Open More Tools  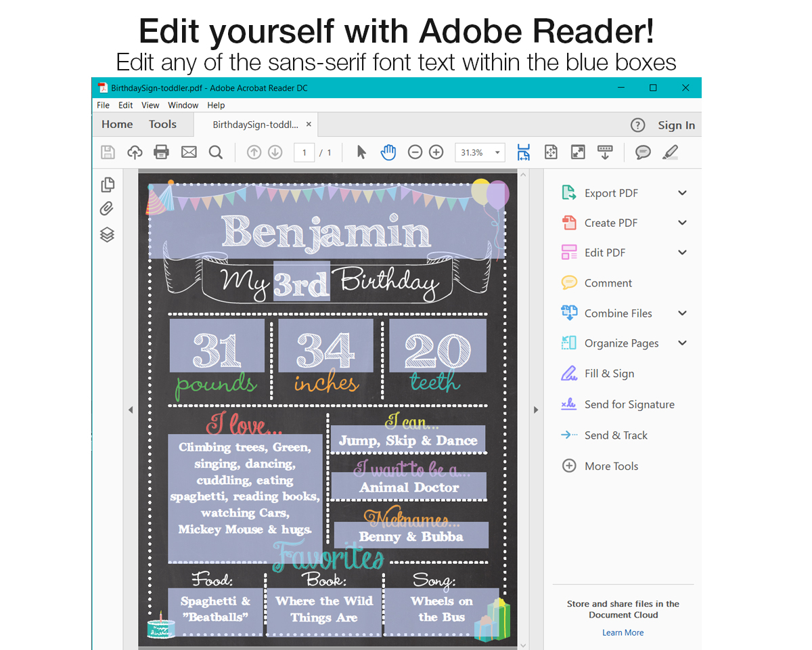point(600,466)
